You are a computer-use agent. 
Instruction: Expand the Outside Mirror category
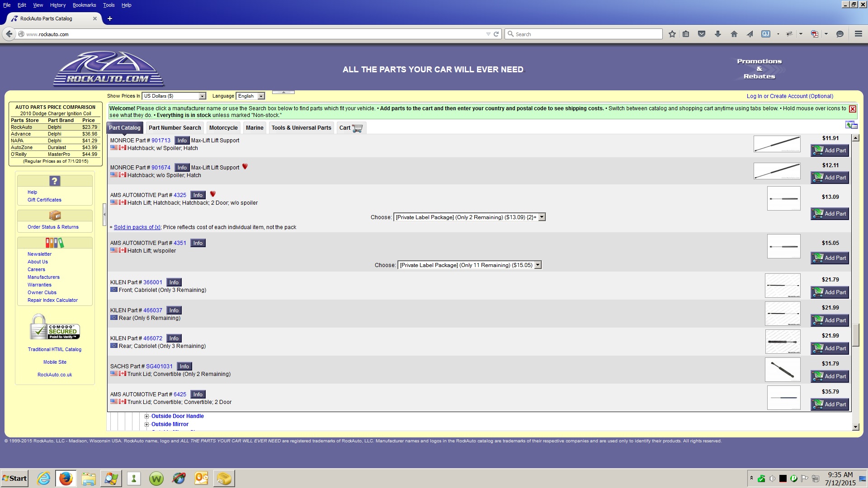coord(146,424)
